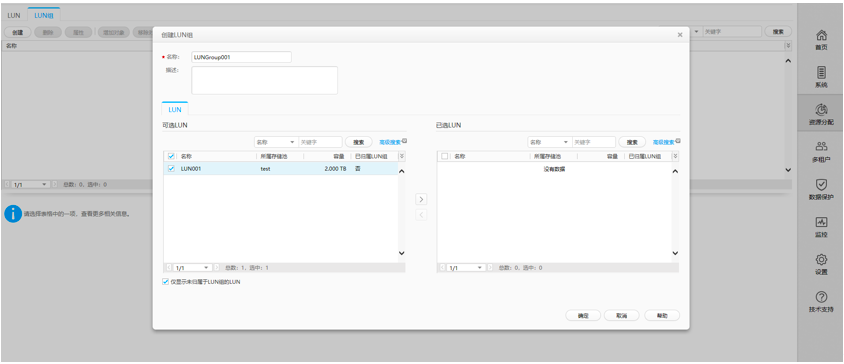Close the 创建LUN组 dialog with X
This screenshot has width=844, height=364.
point(680,34)
